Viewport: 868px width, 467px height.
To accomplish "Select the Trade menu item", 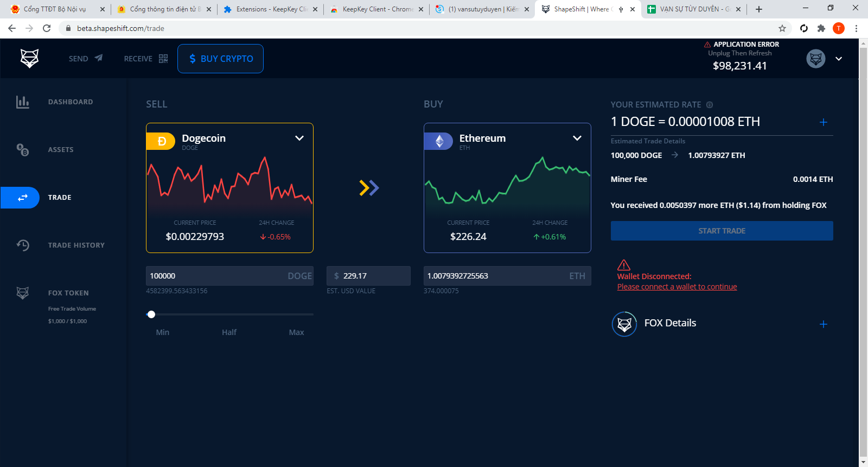I will click(x=60, y=198).
